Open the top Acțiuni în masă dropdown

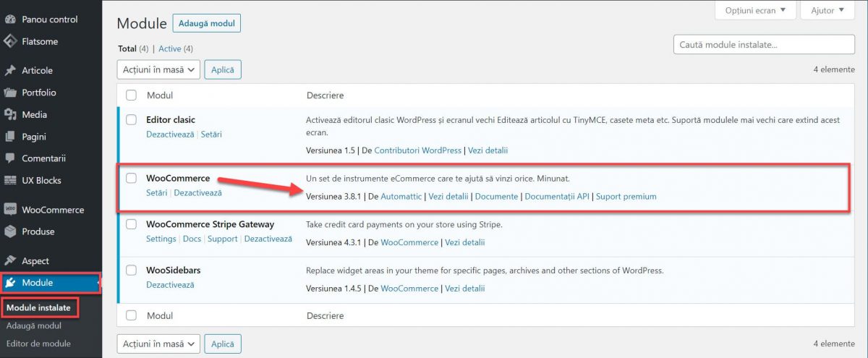point(158,69)
